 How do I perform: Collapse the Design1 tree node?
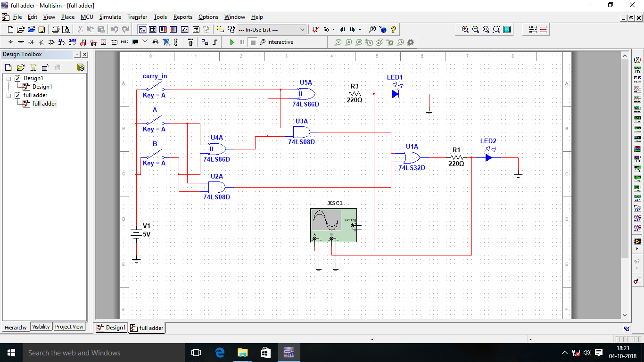click(8, 79)
